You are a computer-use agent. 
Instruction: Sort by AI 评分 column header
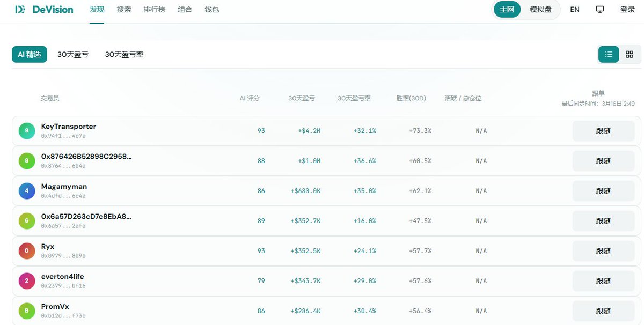(250, 98)
